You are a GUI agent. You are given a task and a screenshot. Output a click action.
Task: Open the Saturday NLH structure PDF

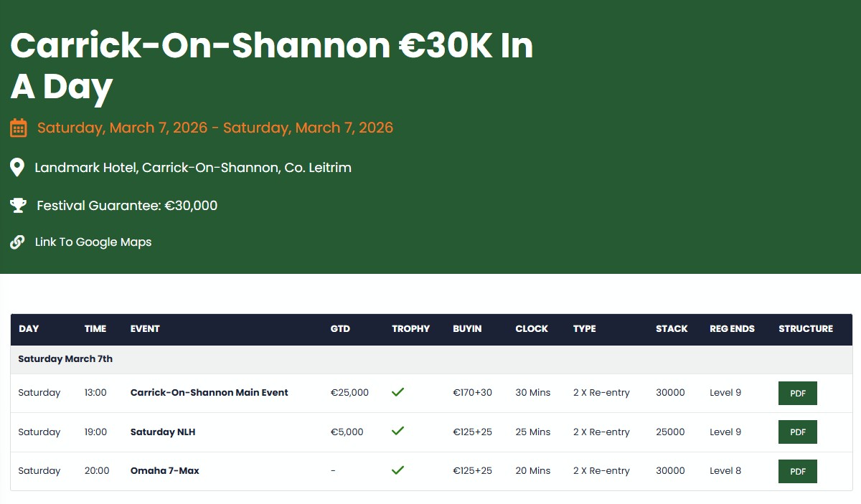click(797, 432)
